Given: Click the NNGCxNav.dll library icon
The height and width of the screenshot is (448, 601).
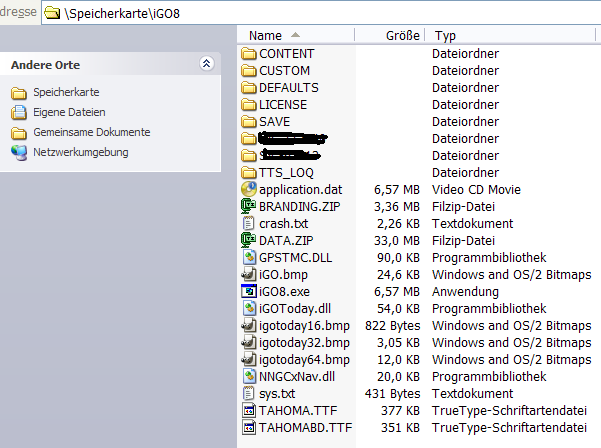Looking at the screenshot, I should coord(249,376).
